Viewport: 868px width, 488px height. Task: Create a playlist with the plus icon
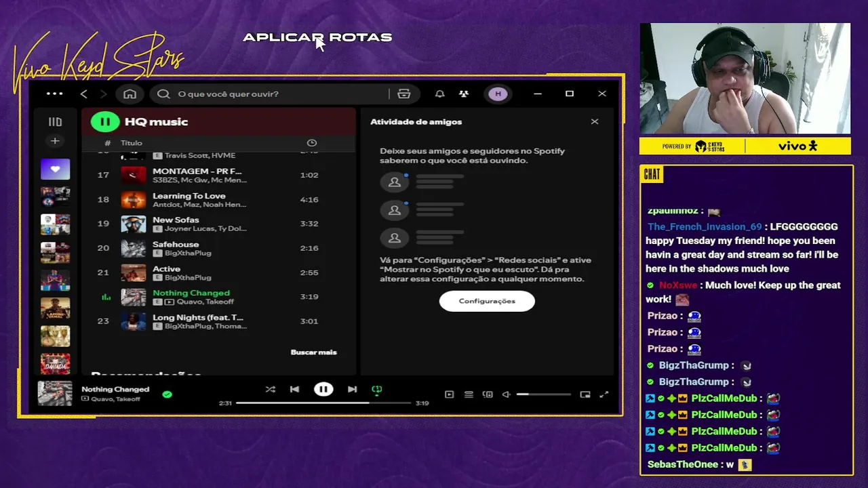coord(55,141)
